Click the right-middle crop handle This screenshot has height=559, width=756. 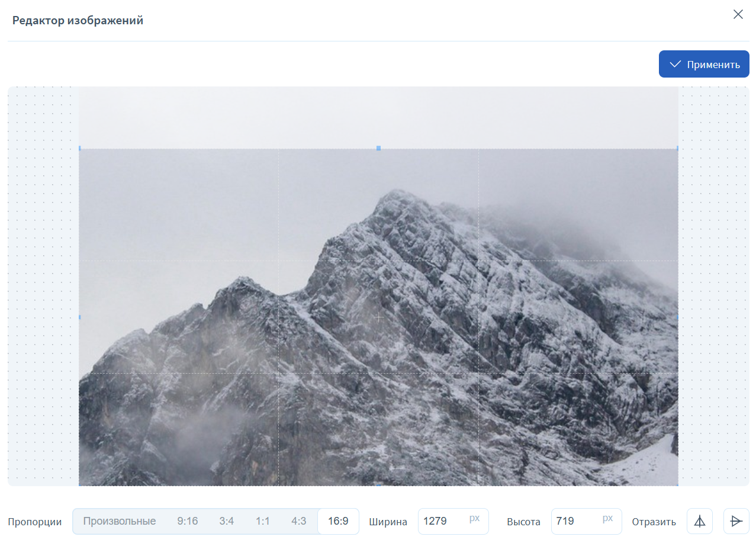click(677, 317)
